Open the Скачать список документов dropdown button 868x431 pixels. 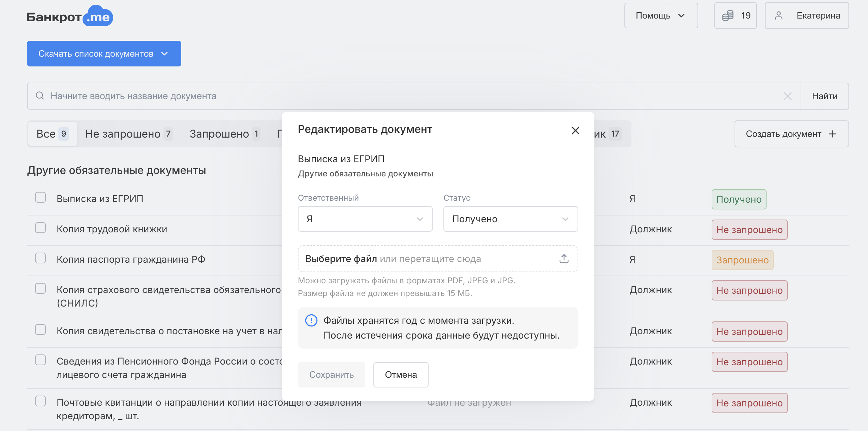click(104, 54)
